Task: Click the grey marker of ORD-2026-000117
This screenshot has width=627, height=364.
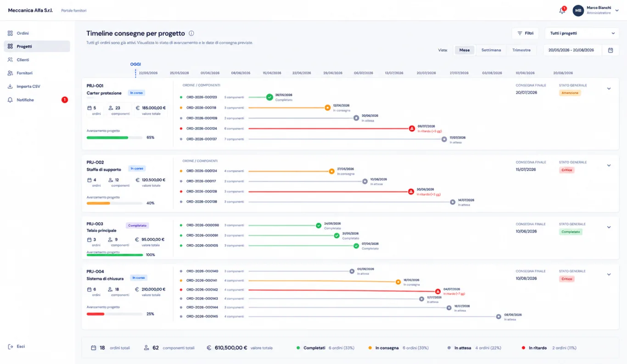Action: pos(365,182)
